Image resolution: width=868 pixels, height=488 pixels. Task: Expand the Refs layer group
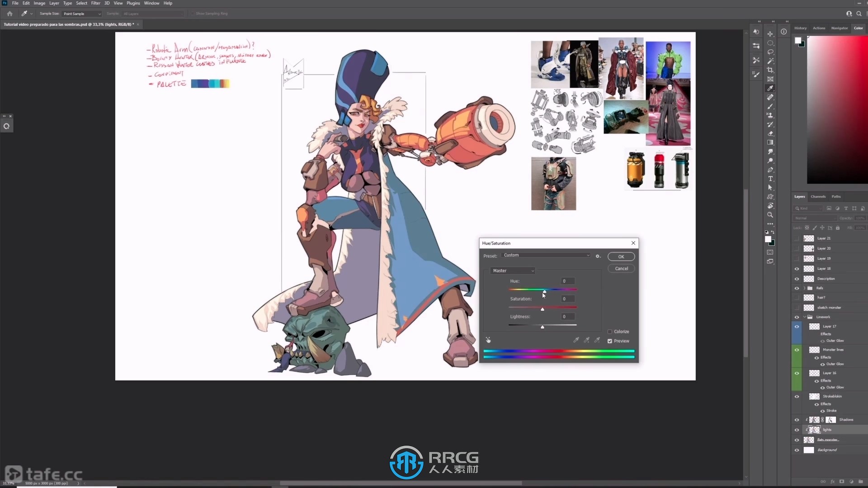(x=805, y=288)
